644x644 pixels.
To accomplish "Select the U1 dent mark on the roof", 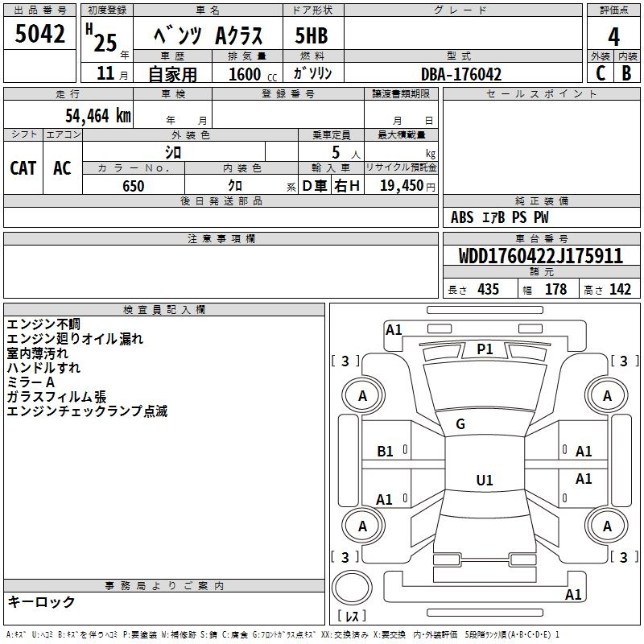I will click(485, 480).
